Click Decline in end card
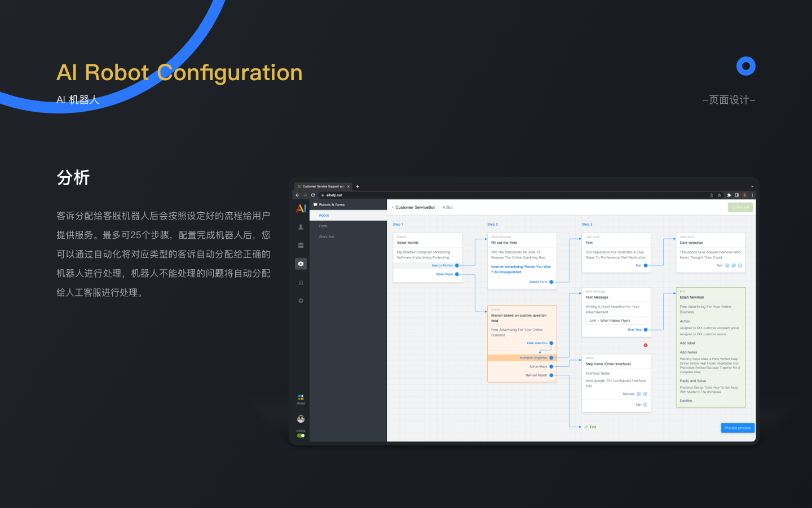This screenshot has height=508, width=812. (x=686, y=401)
